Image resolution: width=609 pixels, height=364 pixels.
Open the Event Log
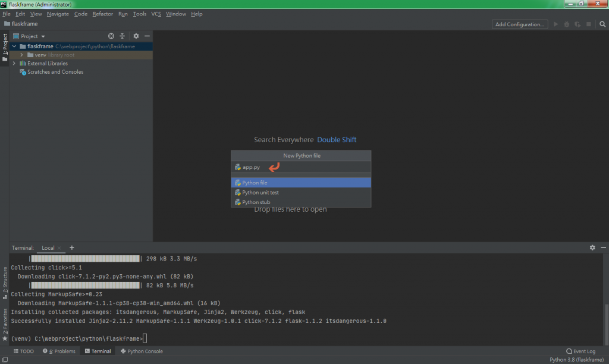580,351
